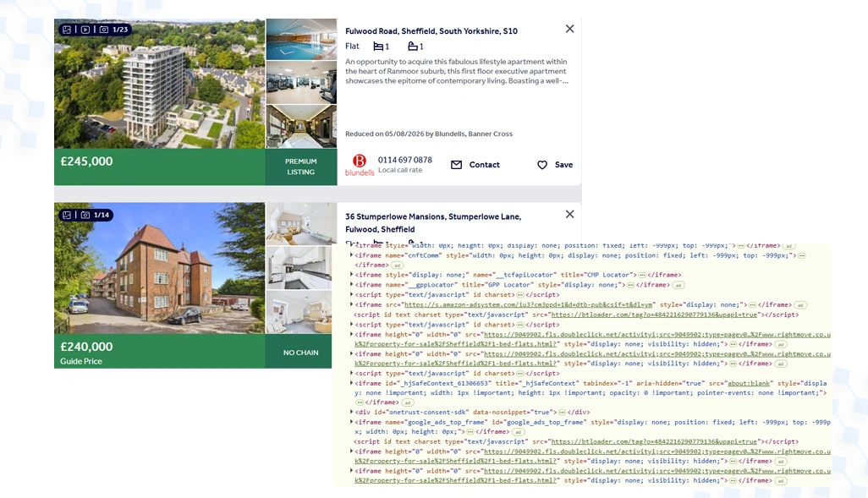Open lobby thumbnail of Fulwood Road
868x498 pixels.
click(x=301, y=127)
